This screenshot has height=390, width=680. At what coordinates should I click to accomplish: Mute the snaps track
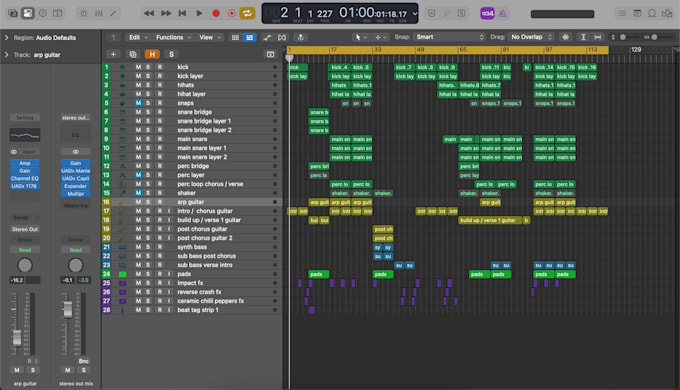pyautogui.click(x=138, y=103)
